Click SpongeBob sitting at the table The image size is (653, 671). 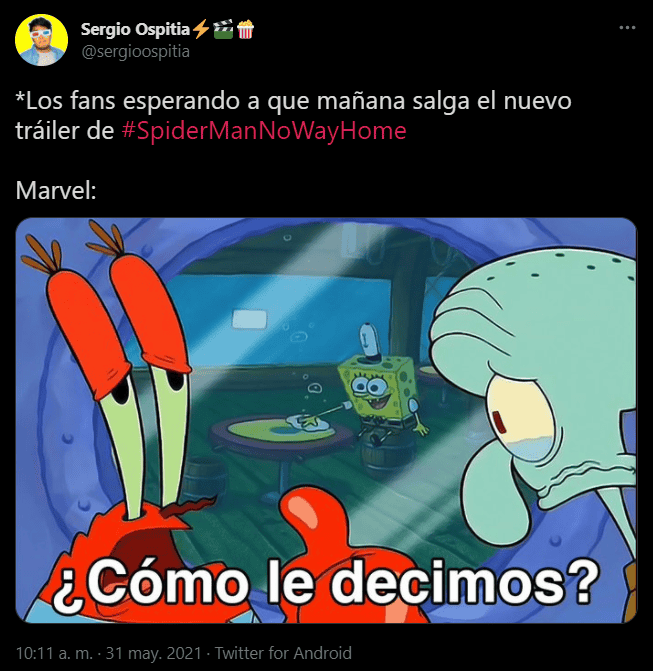coord(382,394)
